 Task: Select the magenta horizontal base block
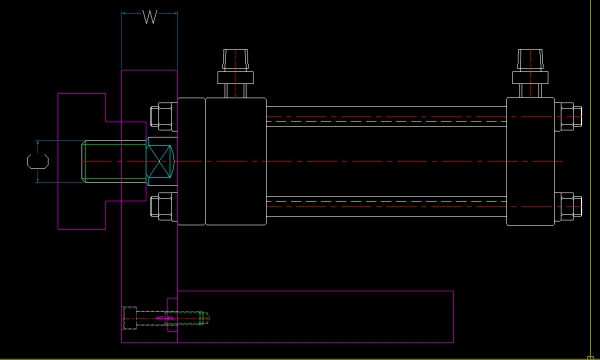point(315,316)
